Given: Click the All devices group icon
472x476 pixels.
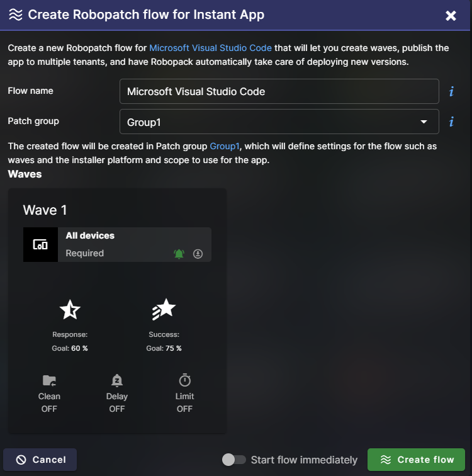Looking at the screenshot, I should (40, 245).
